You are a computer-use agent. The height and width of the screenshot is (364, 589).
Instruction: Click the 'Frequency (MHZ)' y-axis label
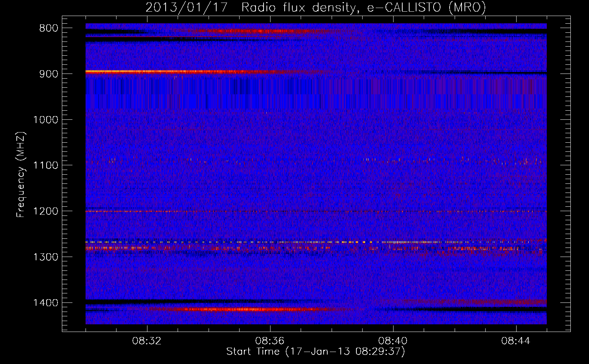point(21,174)
